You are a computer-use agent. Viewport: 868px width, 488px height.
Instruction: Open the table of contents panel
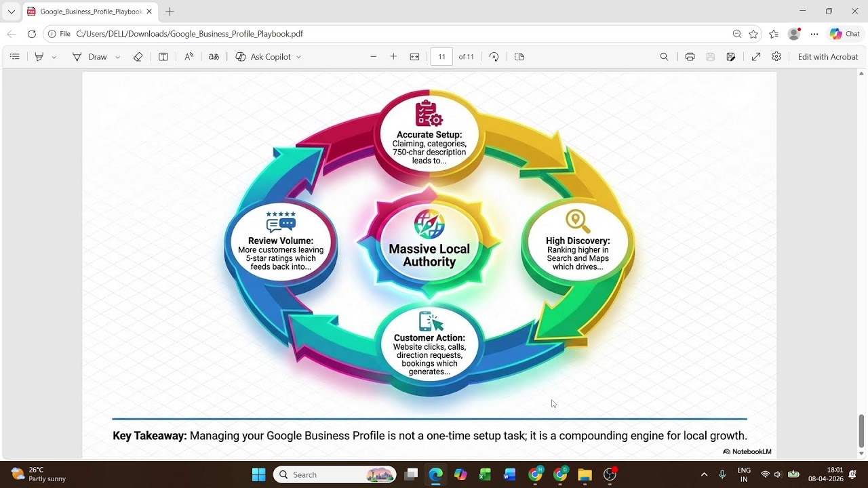coord(14,57)
